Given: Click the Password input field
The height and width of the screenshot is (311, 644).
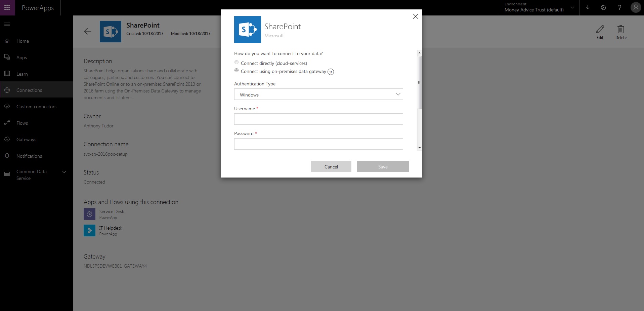Looking at the screenshot, I should click(x=318, y=144).
